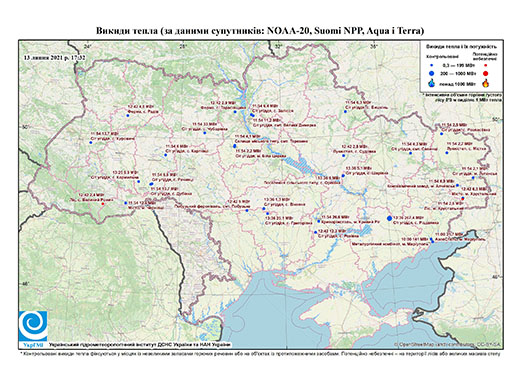
Task: Click the footnote text below the map
Action: (x=260, y=353)
